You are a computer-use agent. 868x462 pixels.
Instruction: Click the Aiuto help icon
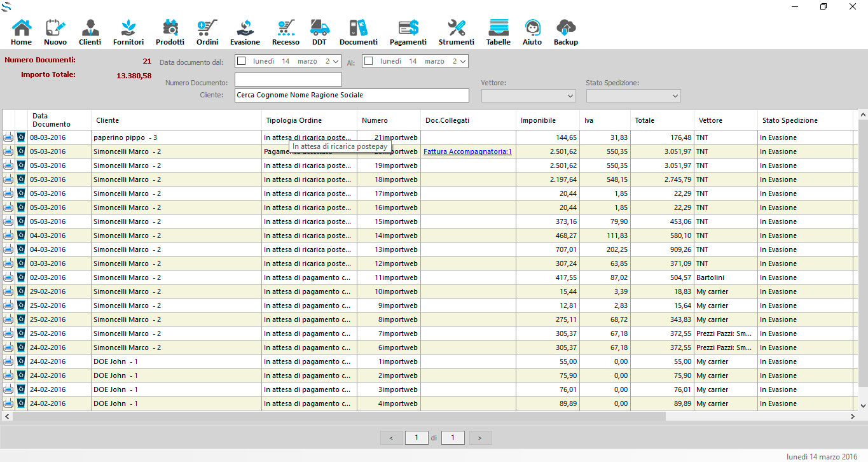click(532, 32)
